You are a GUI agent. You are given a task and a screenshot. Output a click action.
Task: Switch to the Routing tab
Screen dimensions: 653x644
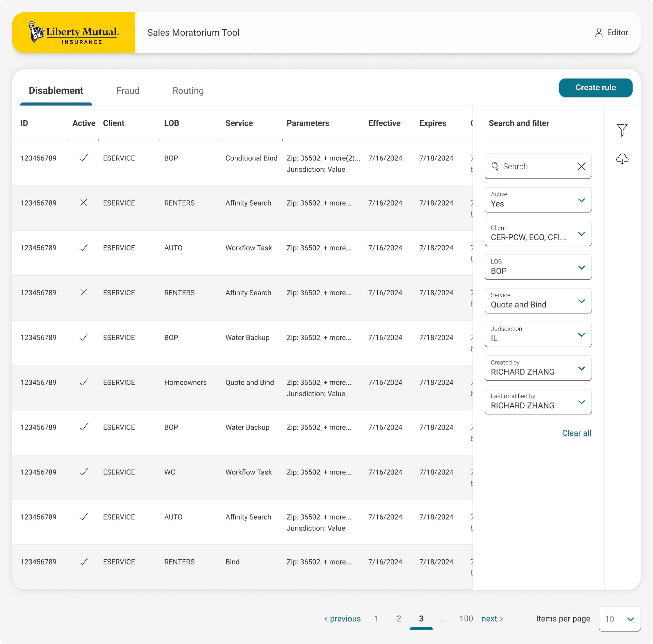coord(188,91)
